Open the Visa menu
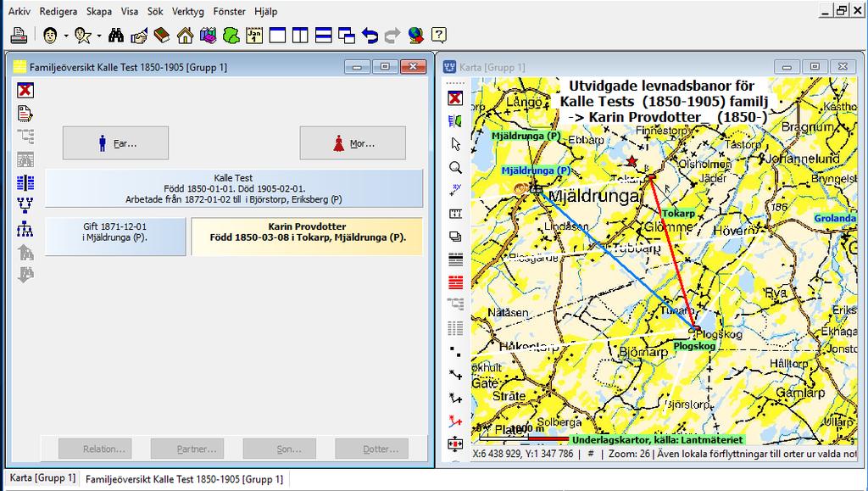This screenshot has height=491, width=868. click(x=130, y=11)
